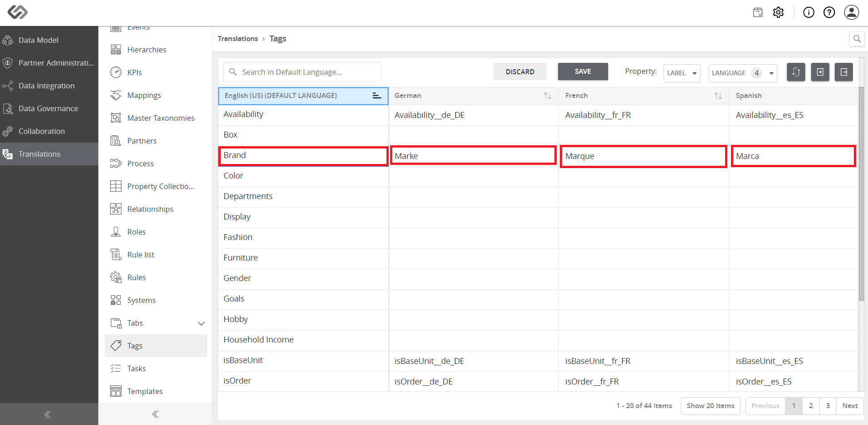This screenshot has width=868, height=425.
Task: Collapse the secondary menu panel
Action: tap(155, 414)
